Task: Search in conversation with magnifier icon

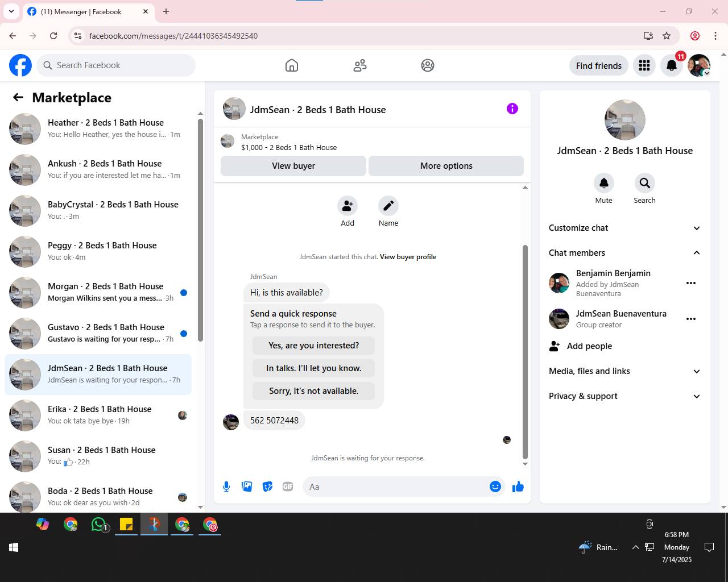Action: click(644, 183)
